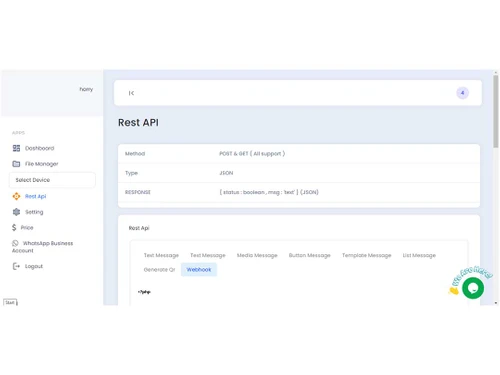This screenshot has width=500, height=375.
Task: Open the green chat widget bubble
Action: click(x=473, y=288)
